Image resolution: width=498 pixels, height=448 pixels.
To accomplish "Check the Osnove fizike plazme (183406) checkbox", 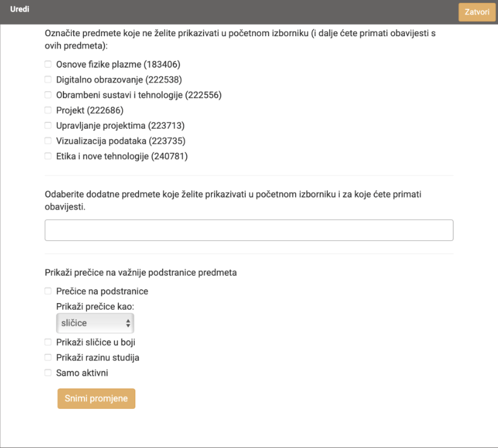I will pyautogui.click(x=48, y=65).
